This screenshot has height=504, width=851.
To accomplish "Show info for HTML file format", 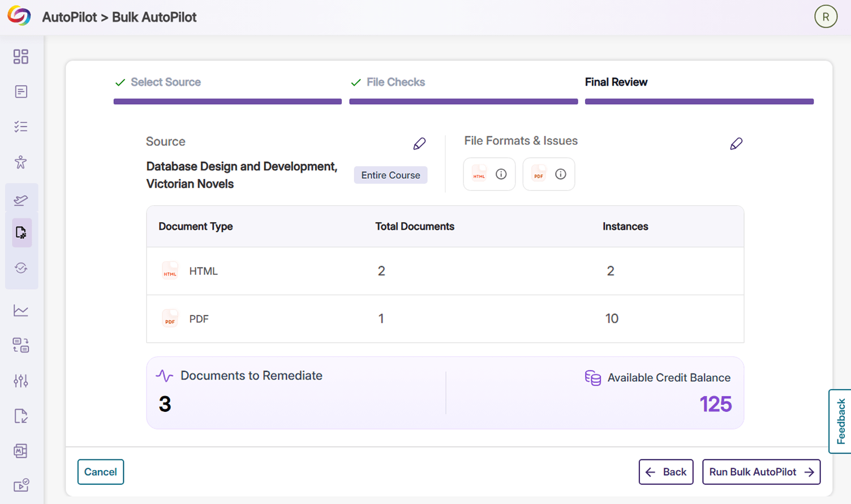I will point(501,174).
